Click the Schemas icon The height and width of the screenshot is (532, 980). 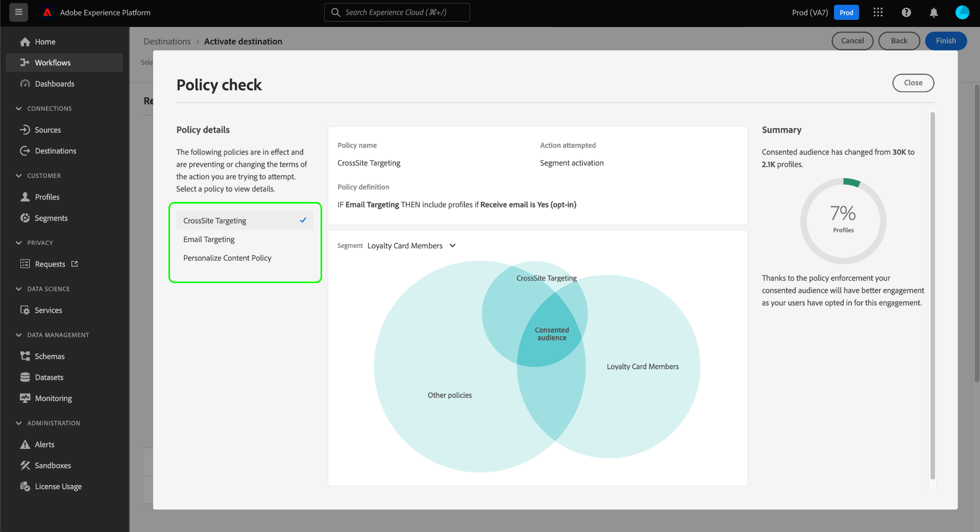[x=25, y=356]
